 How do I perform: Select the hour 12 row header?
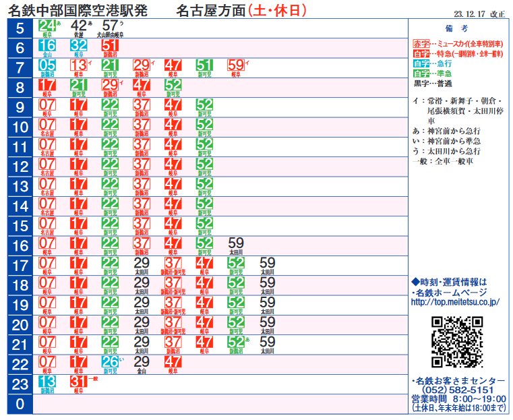click(20, 166)
